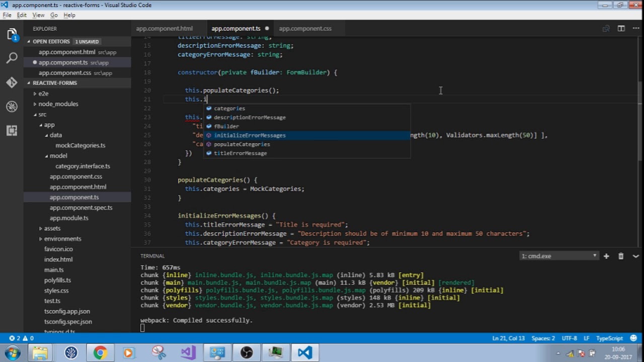Choose categories suggestion in autocomplete
Screen dimensions: 644x362
click(306, 108)
